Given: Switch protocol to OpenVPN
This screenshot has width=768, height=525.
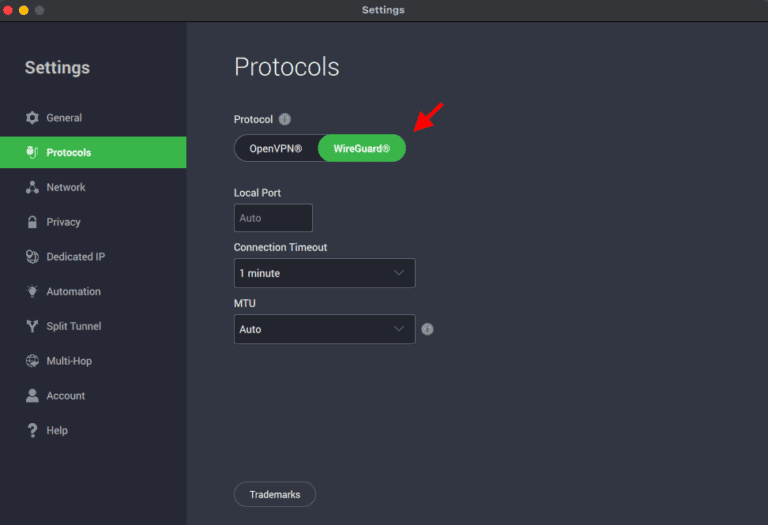Looking at the screenshot, I should click(x=275, y=149).
